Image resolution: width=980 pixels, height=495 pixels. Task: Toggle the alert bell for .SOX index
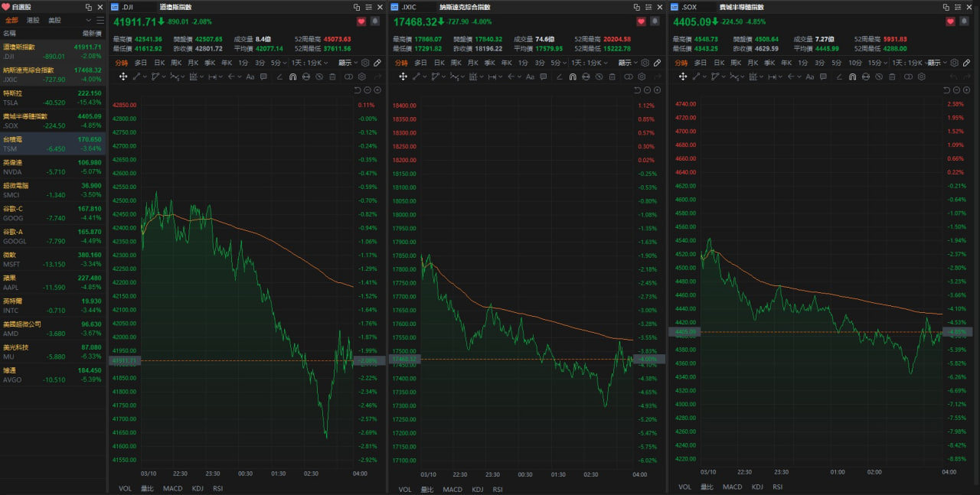tap(962, 21)
